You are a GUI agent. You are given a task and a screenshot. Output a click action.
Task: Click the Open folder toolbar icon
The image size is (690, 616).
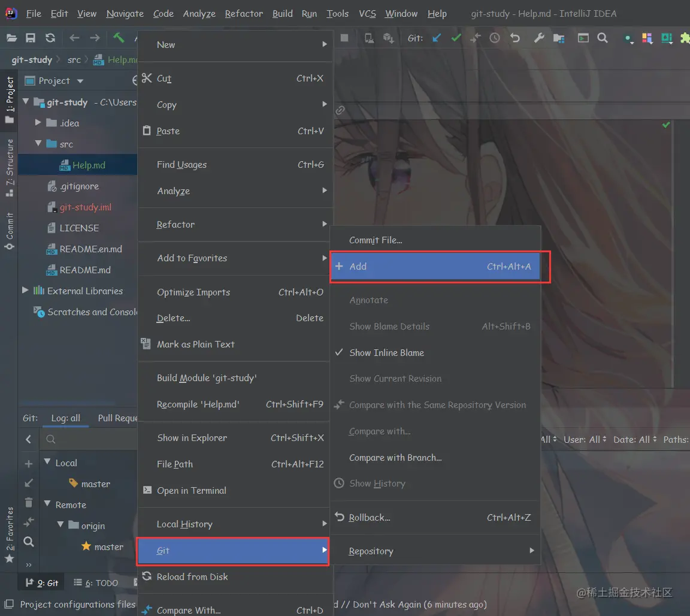click(11, 38)
